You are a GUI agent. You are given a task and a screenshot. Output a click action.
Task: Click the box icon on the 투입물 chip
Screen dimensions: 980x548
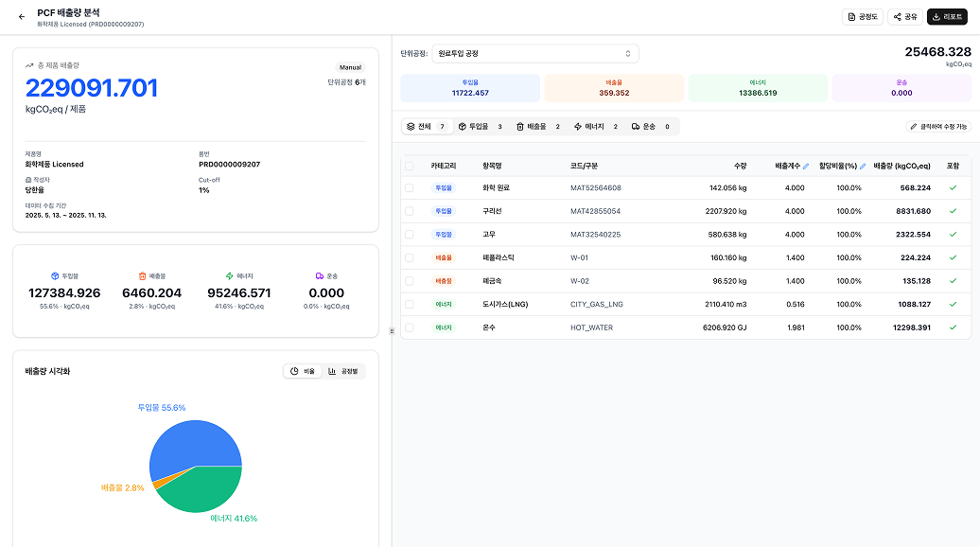coord(463,126)
